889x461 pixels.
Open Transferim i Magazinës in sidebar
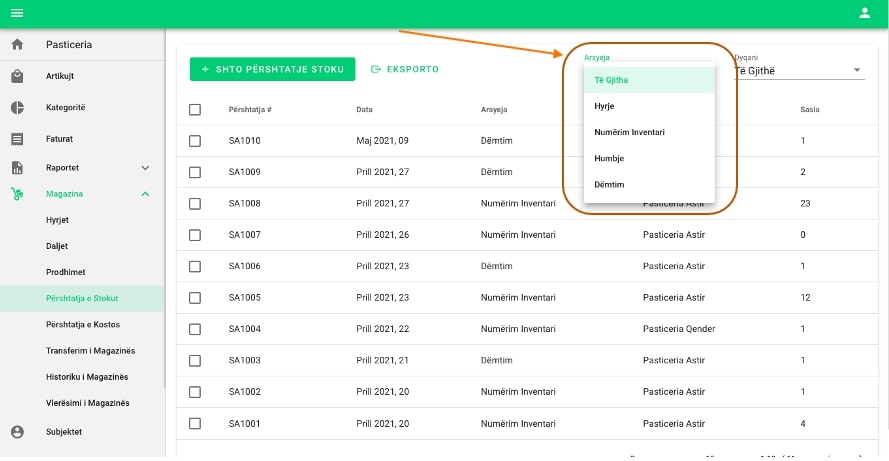[x=90, y=350]
